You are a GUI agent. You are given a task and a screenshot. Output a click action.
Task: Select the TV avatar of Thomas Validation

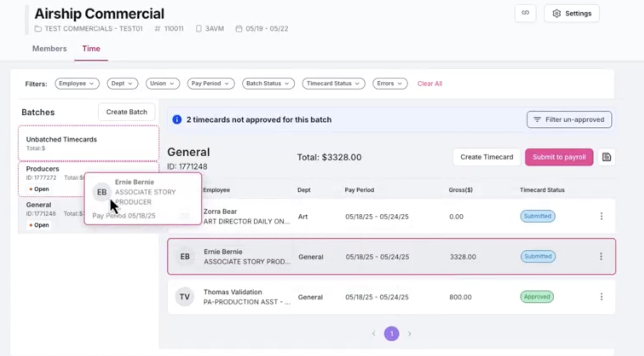pyautogui.click(x=185, y=297)
